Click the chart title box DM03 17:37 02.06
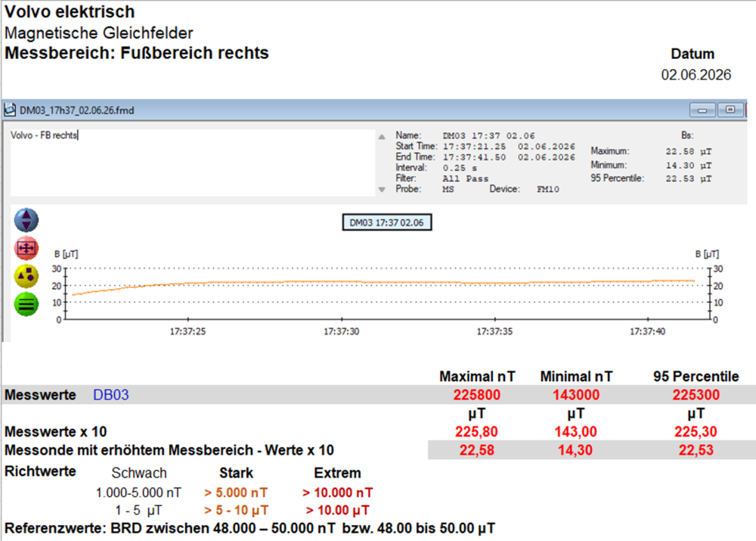 pos(386,222)
